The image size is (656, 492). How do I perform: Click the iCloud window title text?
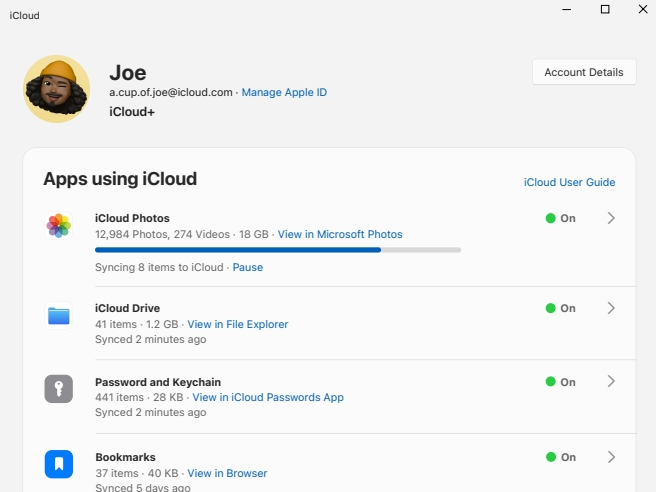click(x=25, y=15)
